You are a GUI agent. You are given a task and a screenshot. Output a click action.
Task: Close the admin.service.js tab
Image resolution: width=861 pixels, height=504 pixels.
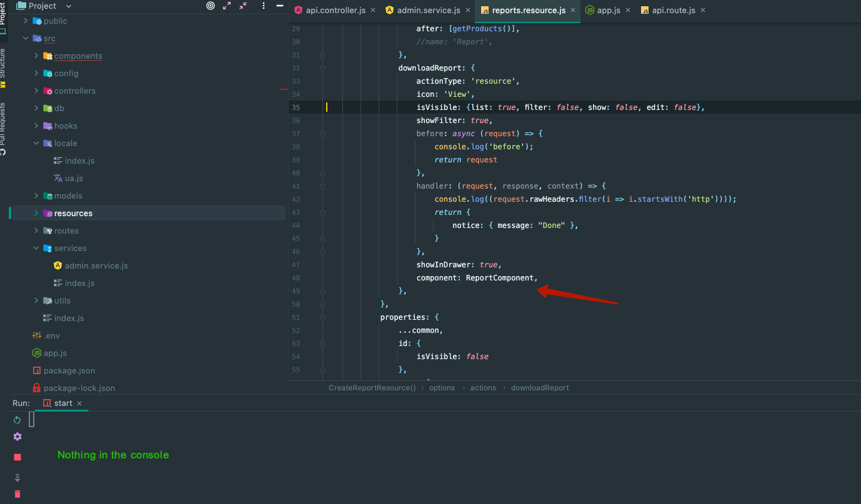[x=468, y=10]
